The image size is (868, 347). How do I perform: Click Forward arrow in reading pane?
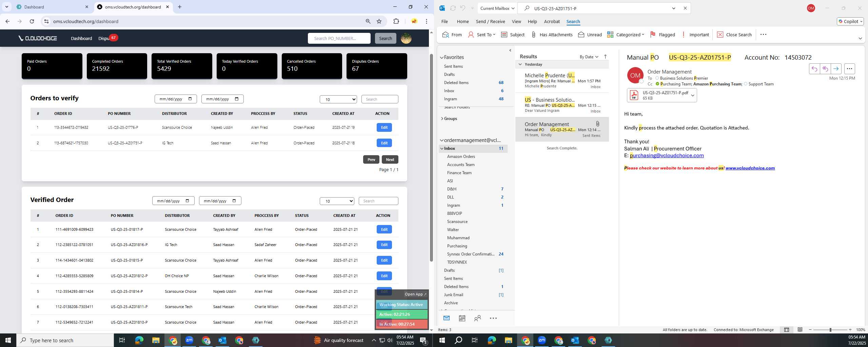coord(836,69)
